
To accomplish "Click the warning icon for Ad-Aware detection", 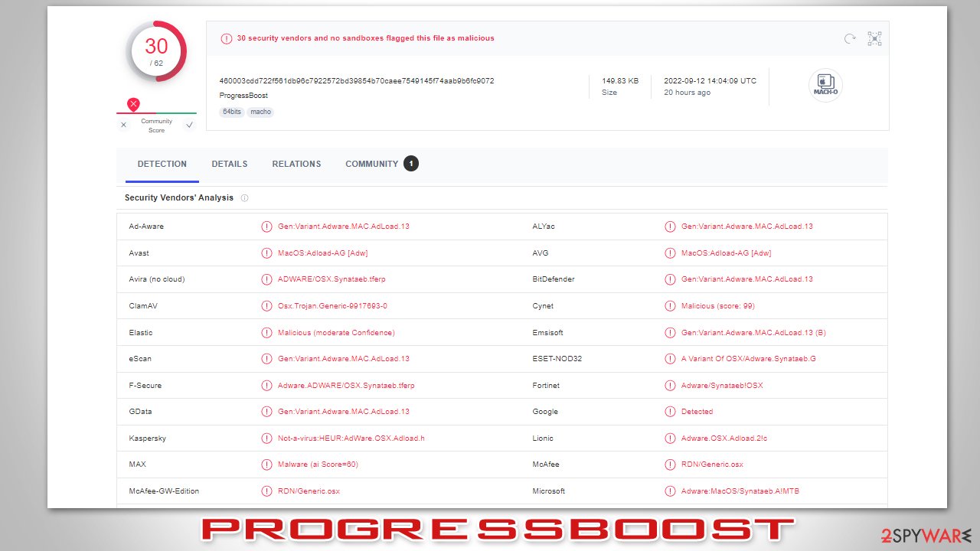I will pyautogui.click(x=266, y=227).
